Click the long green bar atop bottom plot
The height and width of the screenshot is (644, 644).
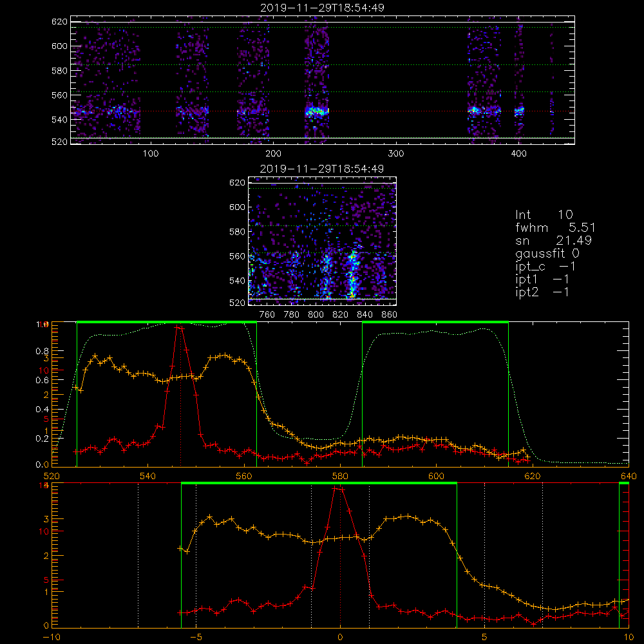coord(319,484)
